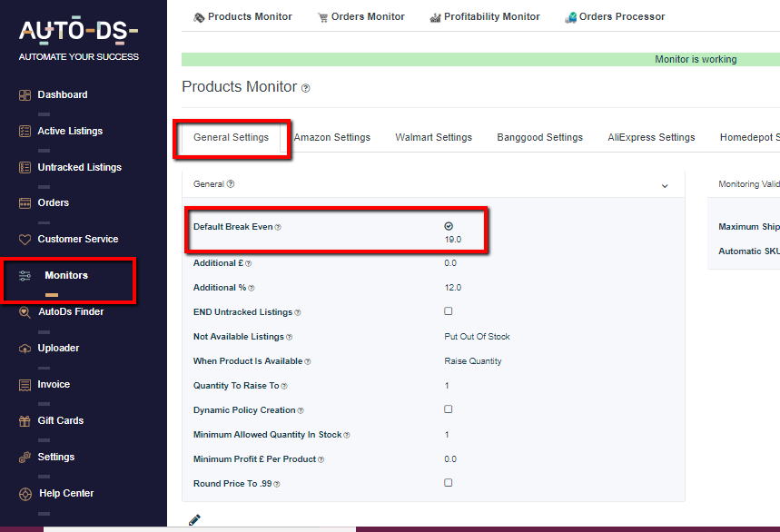Click the Quantity To Raise To value 1
This screenshot has height=532, width=780.
(x=447, y=386)
